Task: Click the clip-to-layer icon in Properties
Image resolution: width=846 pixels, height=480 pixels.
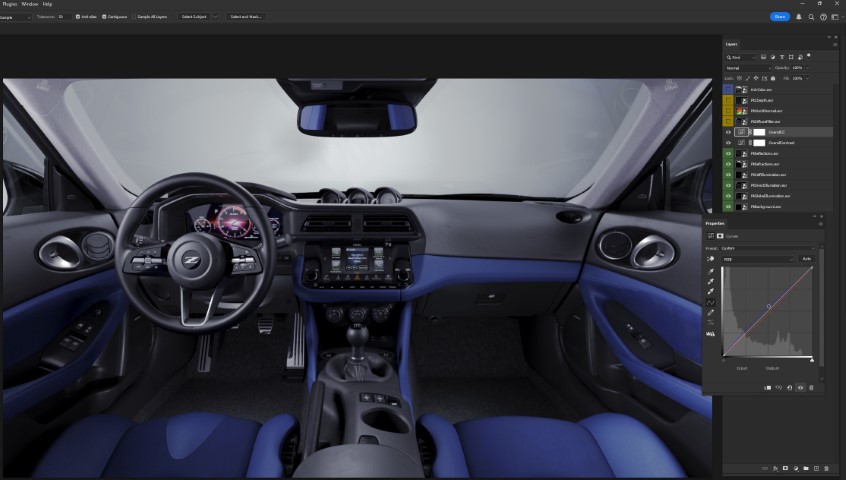Action: click(768, 387)
